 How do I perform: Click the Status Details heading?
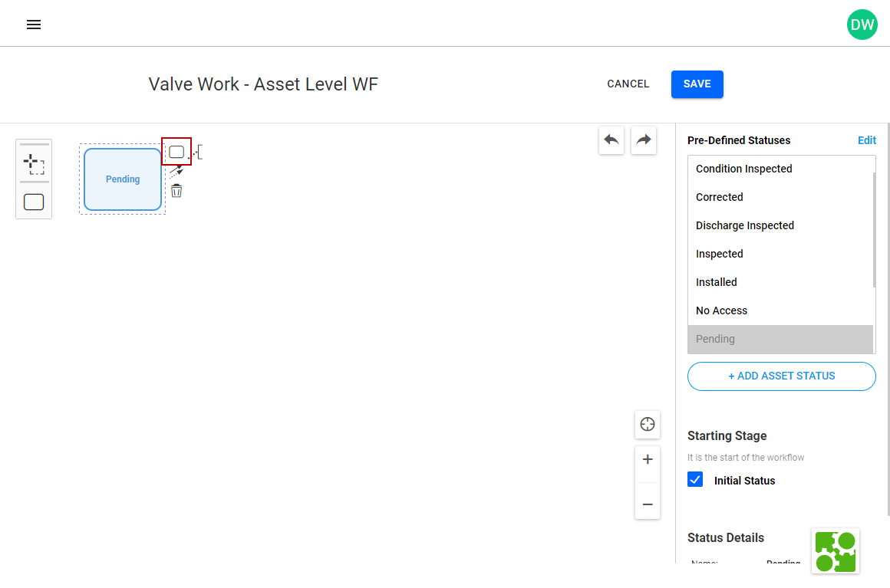pos(725,537)
